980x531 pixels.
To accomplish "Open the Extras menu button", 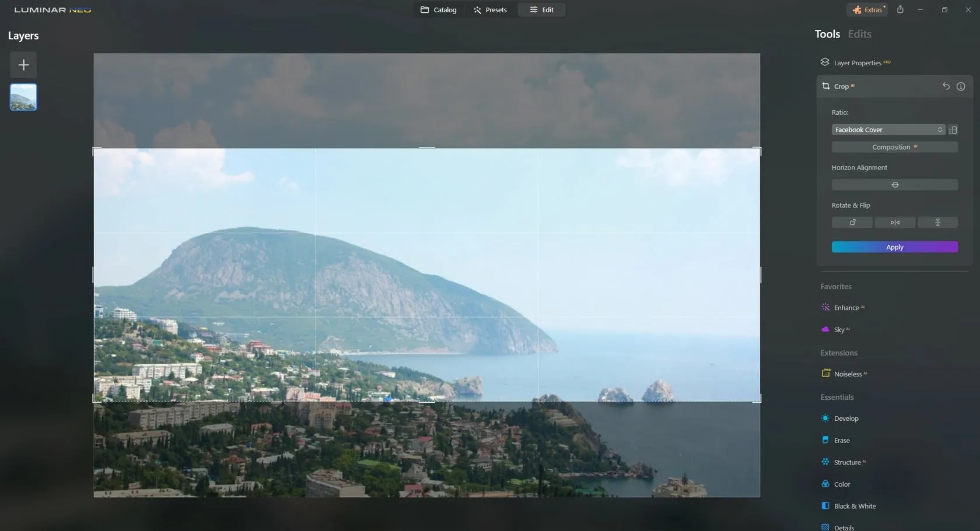I will [868, 10].
